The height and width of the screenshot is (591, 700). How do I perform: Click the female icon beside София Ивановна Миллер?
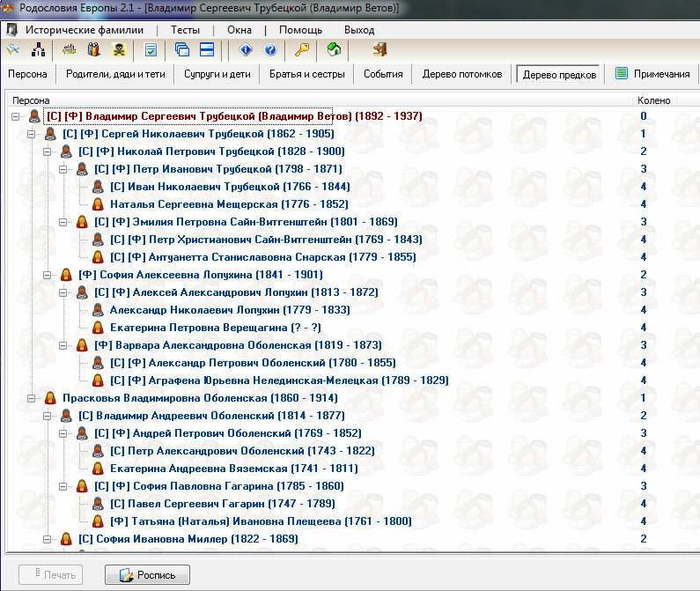pos(66,539)
